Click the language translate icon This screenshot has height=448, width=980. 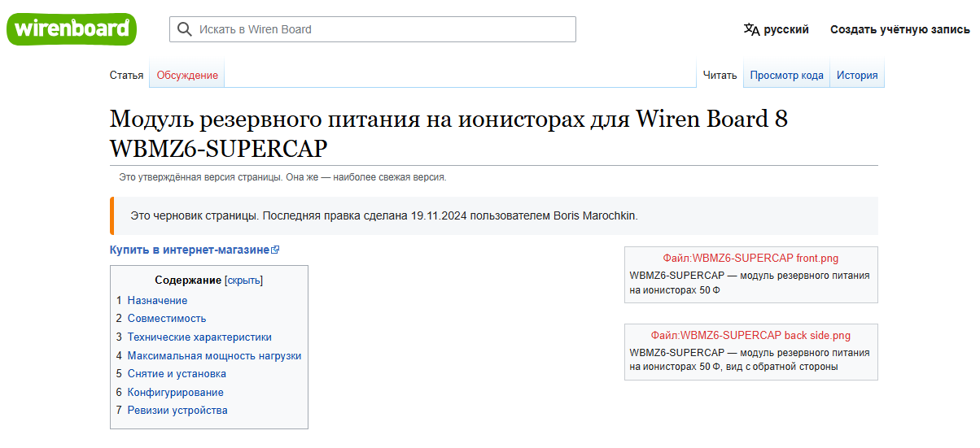(751, 29)
